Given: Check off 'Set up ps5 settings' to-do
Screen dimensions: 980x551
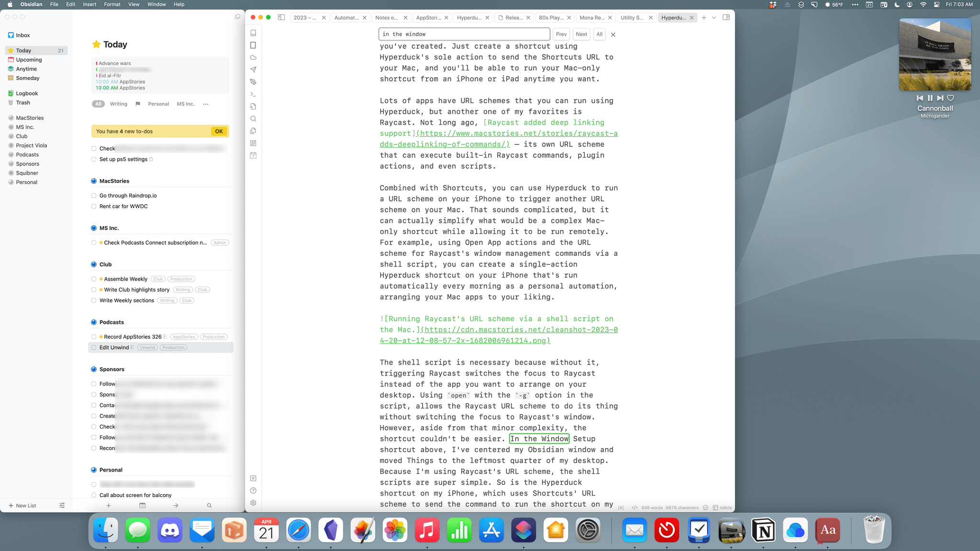Looking at the screenshot, I should coord(94,159).
